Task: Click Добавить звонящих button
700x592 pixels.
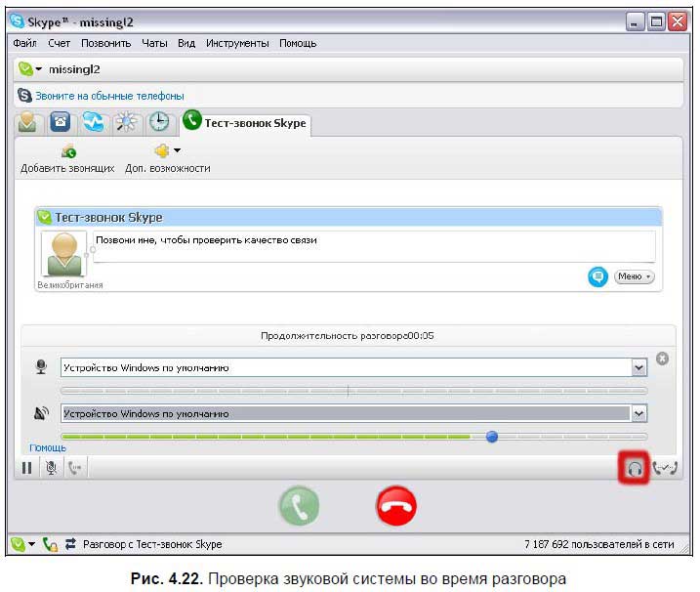Action: 67,159
